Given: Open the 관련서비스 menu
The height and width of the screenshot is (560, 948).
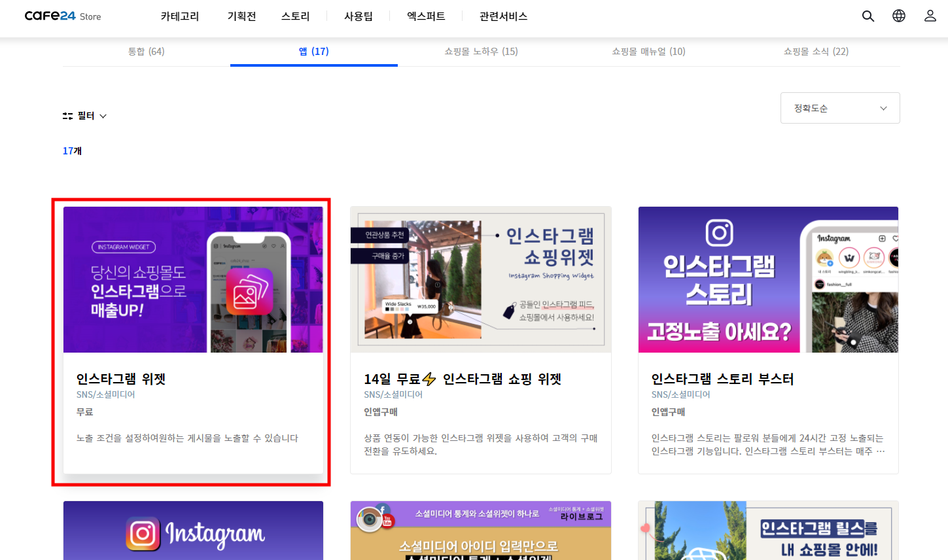Looking at the screenshot, I should (x=503, y=16).
